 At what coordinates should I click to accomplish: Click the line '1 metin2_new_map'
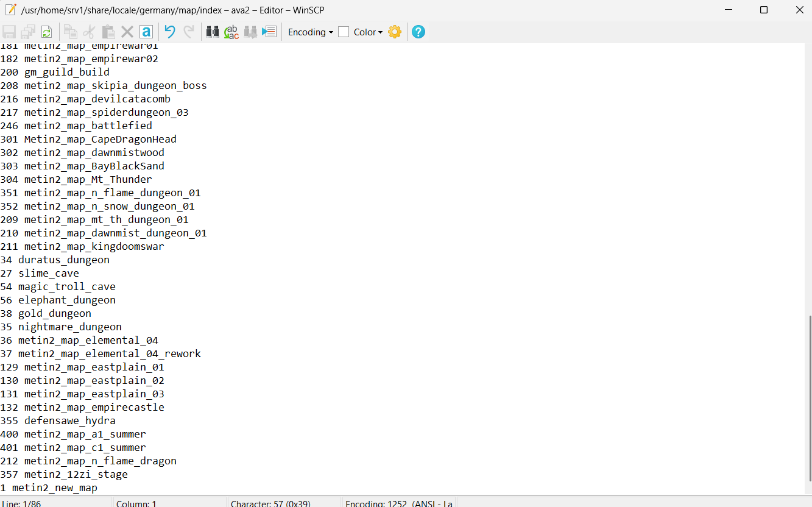49,487
